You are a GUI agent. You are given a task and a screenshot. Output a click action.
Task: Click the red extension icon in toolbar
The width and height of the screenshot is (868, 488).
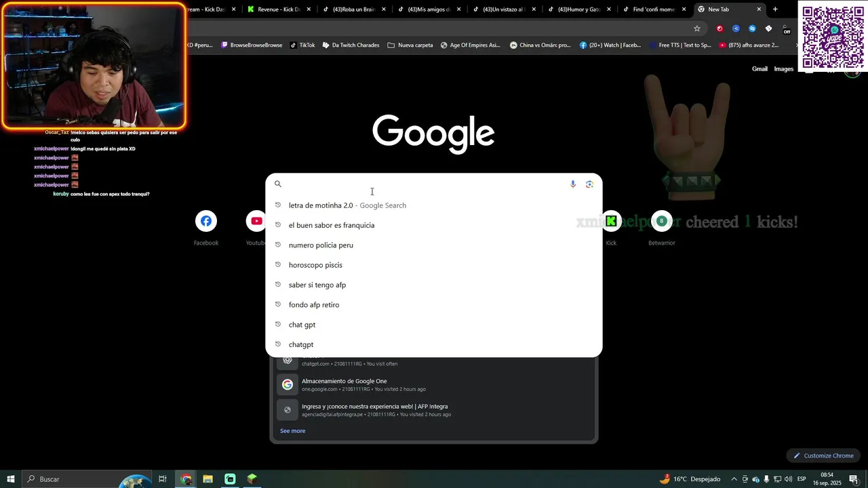click(719, 28)
